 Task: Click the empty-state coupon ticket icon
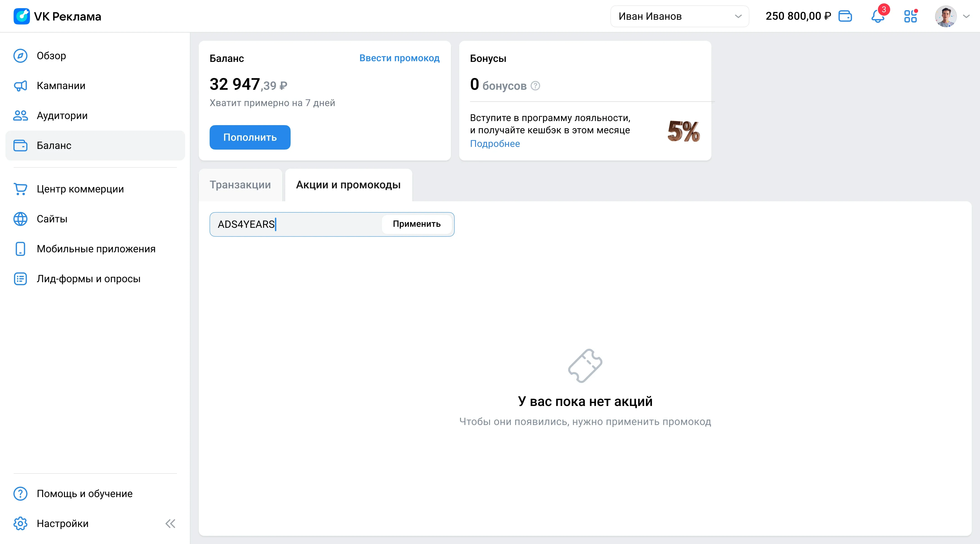pyautogui.click(x=585, y=366)
